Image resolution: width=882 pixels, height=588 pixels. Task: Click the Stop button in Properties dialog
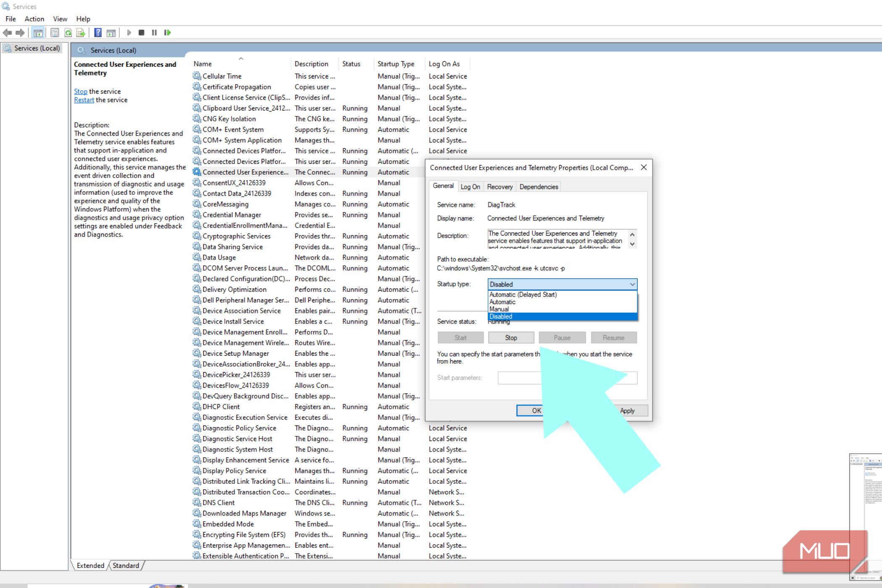tap(511, 338)
